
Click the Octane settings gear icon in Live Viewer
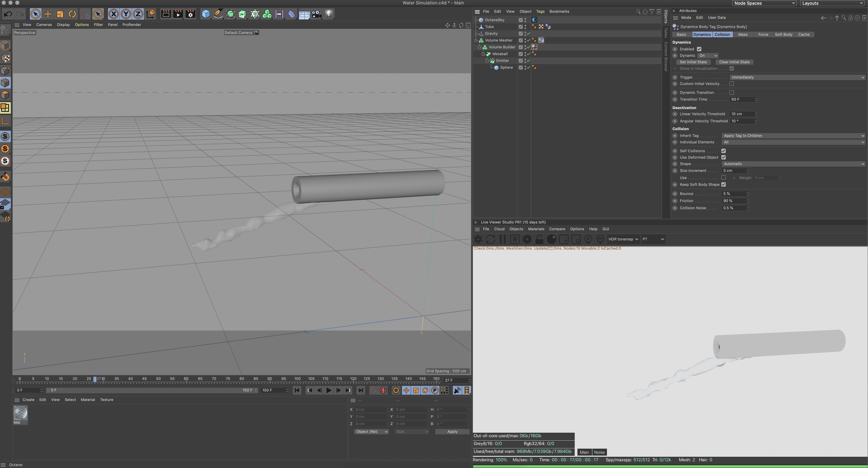527,239
